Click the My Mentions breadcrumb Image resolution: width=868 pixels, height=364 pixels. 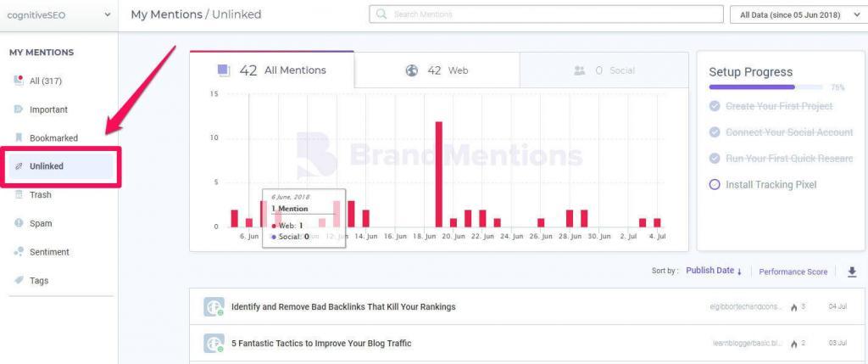(x=166, y=14)
